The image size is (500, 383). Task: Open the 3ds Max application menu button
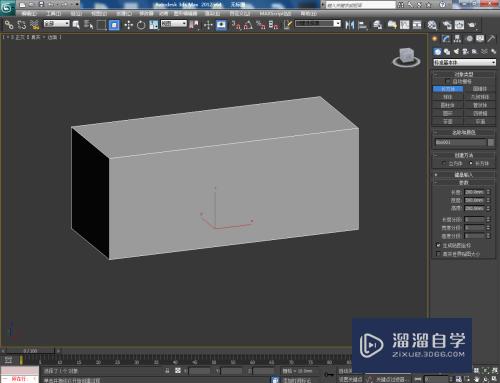(7, 8)
